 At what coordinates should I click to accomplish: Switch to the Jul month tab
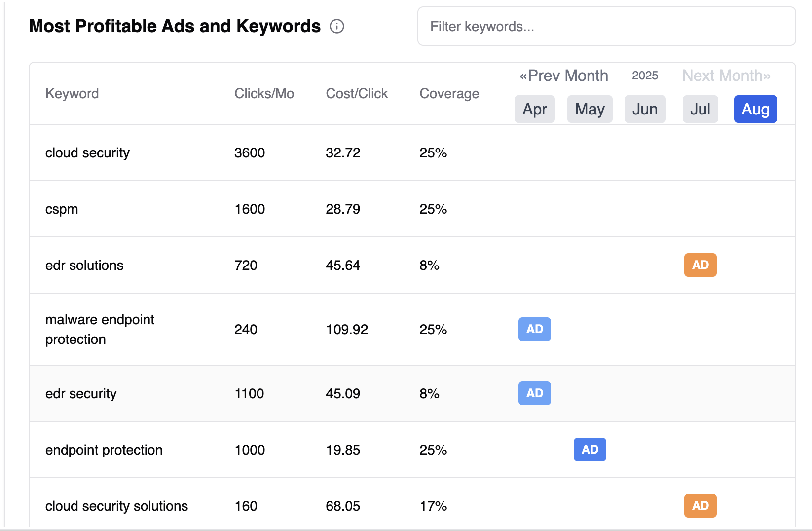pyautogui.click(x=700, y=109)
